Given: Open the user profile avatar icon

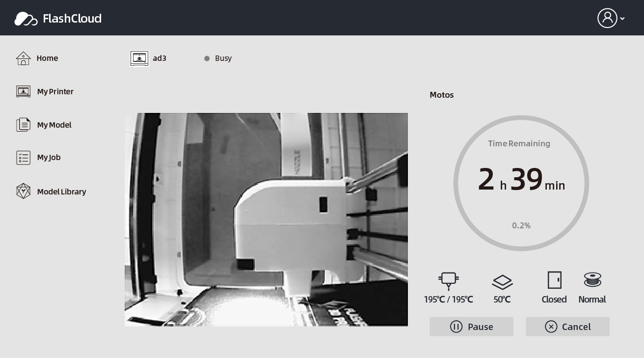Looking at the screenshot, I should tap(608, 18).
